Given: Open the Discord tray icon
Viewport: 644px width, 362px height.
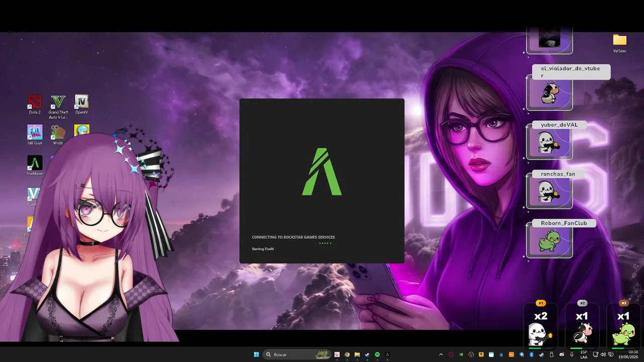Looking at the screenshot, I should point(561,354).
